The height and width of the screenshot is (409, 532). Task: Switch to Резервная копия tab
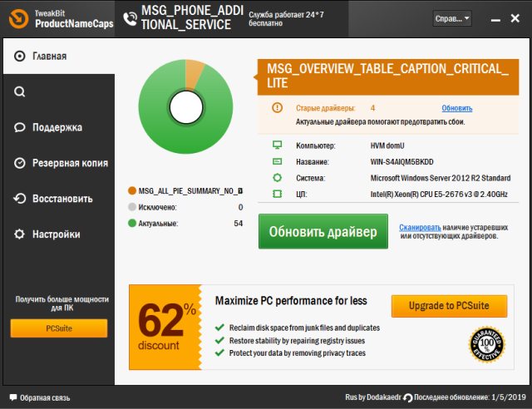coord(57,163)
